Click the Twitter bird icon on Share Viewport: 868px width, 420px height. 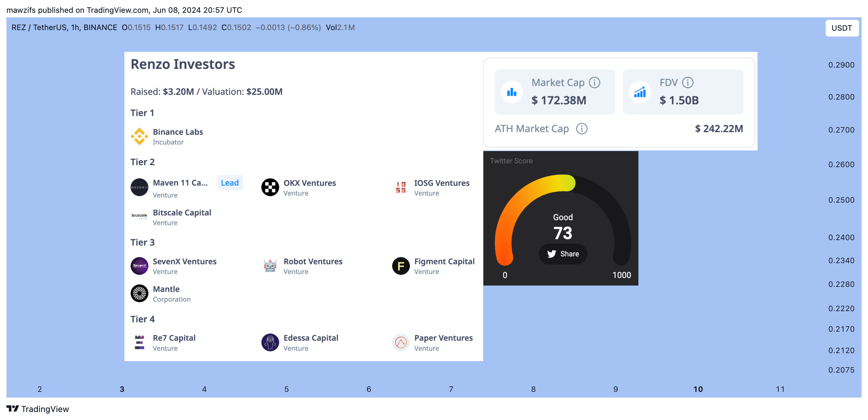551,254
